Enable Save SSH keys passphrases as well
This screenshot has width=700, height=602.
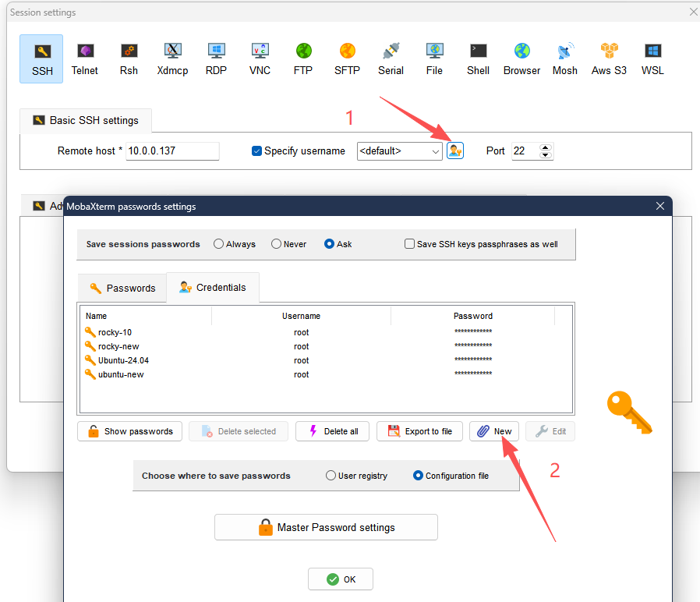[x=409, y=244]
